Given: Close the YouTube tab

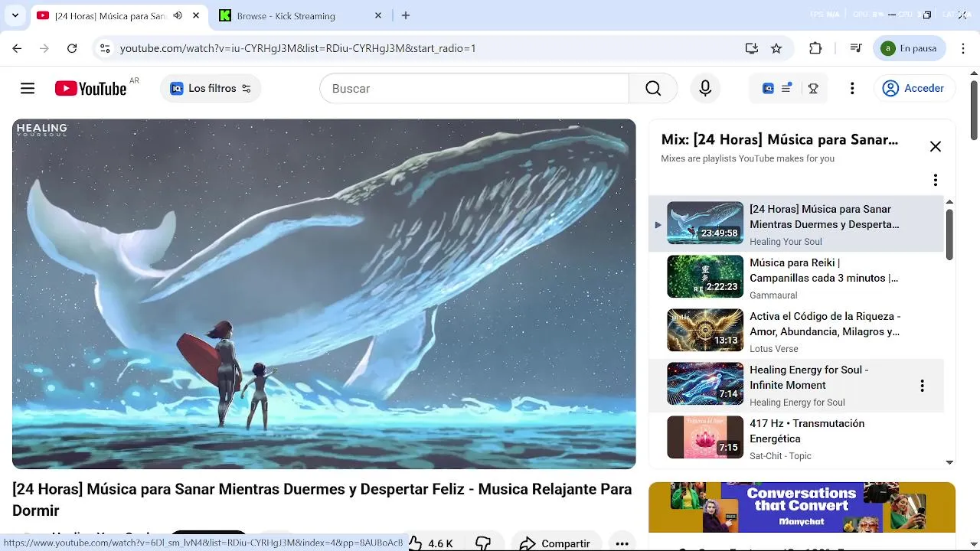Looking at the screenshot, I should (x=196, y=15).
